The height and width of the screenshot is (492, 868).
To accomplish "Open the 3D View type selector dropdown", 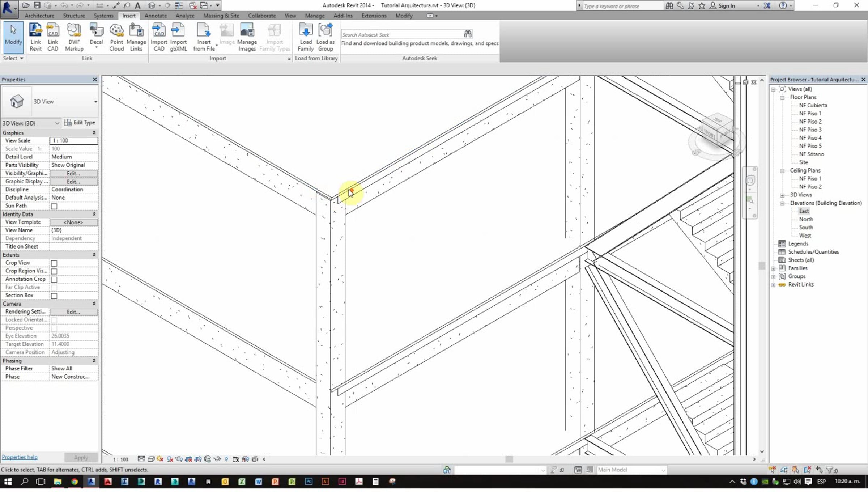I will [95, 102].
